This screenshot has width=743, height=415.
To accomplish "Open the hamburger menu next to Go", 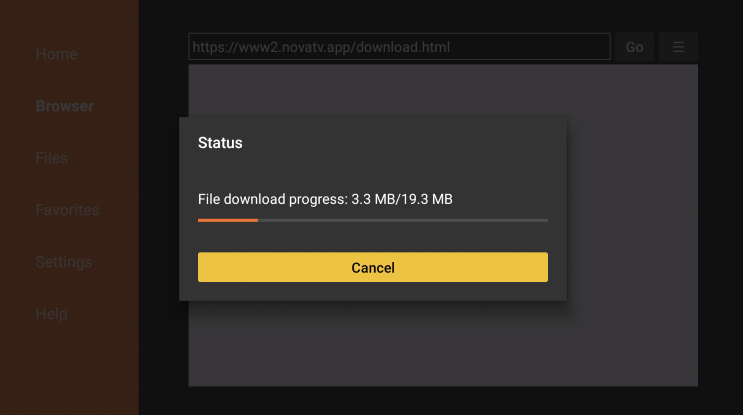I will (x=678, y=47).
